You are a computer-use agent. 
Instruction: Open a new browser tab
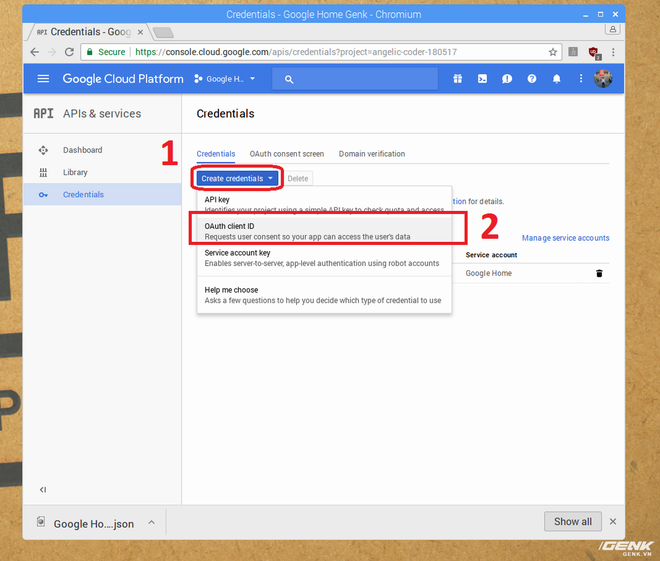pyautogui.click(x=163, y=32)
